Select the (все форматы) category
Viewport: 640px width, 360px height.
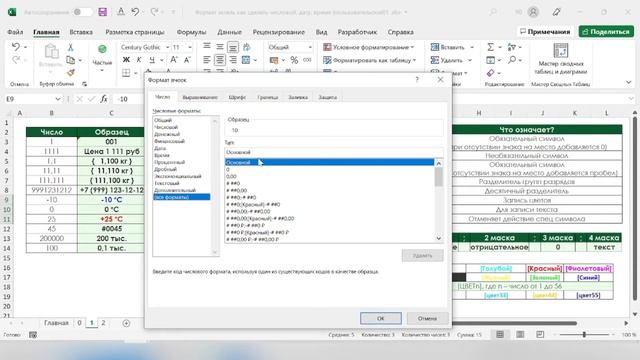[x=182, y=197]
